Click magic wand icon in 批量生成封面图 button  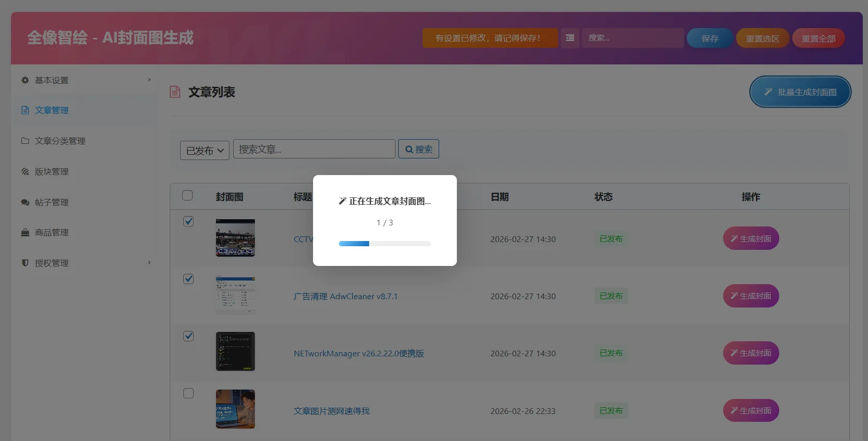[768, 92]
